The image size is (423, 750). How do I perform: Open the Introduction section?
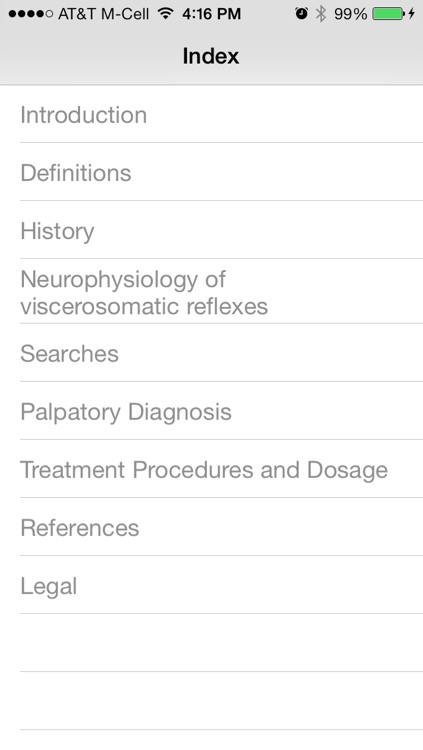point(212,114)
